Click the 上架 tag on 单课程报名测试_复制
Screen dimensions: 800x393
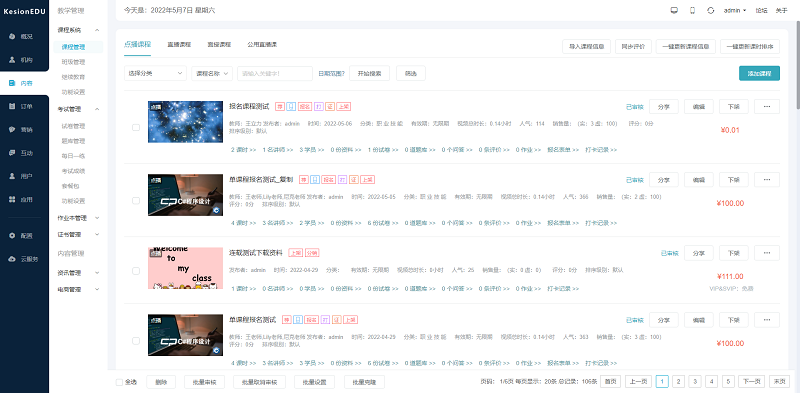[x=367, y=180]
